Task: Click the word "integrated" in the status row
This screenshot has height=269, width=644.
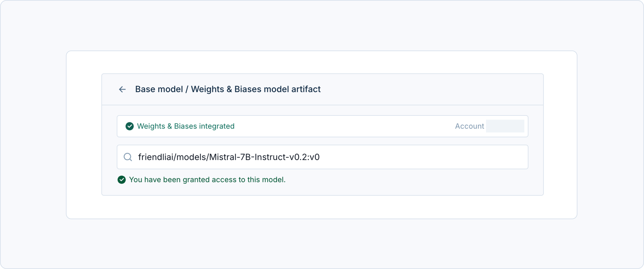Action: [216, 126]
